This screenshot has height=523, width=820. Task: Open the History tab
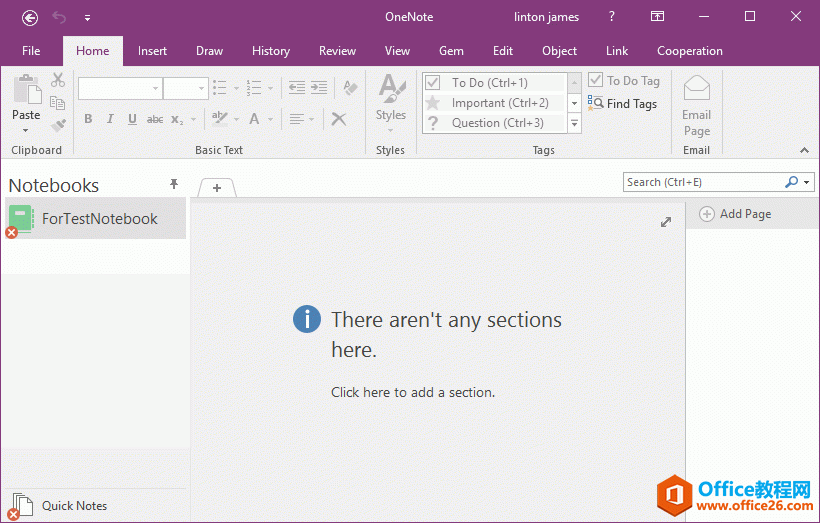tap(270, 51)
